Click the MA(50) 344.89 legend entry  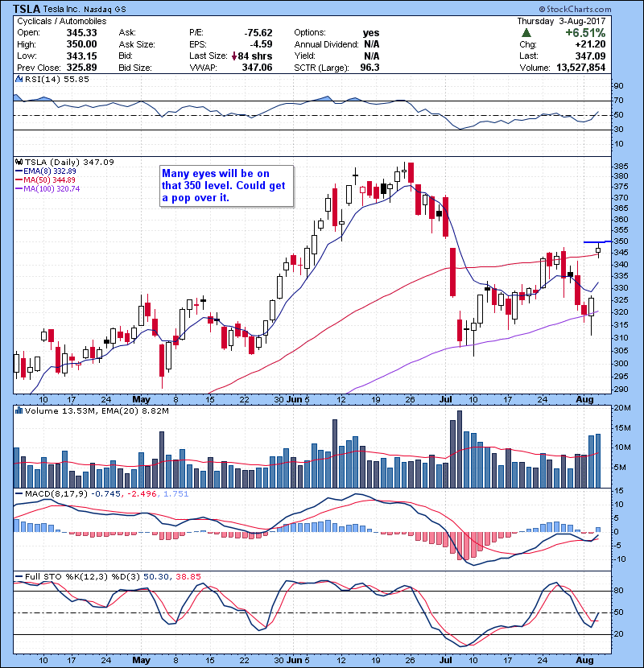pos(49,180)
